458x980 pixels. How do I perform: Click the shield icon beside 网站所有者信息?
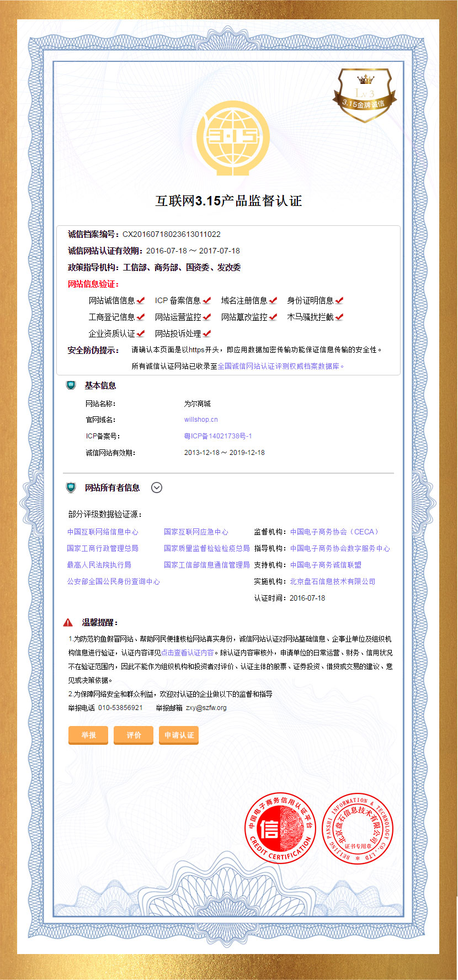point(71,488)
